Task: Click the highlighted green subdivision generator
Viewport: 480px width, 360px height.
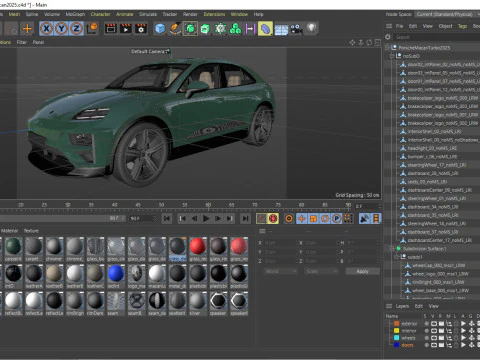Action: pyautogui.click(x=190, y=29)
